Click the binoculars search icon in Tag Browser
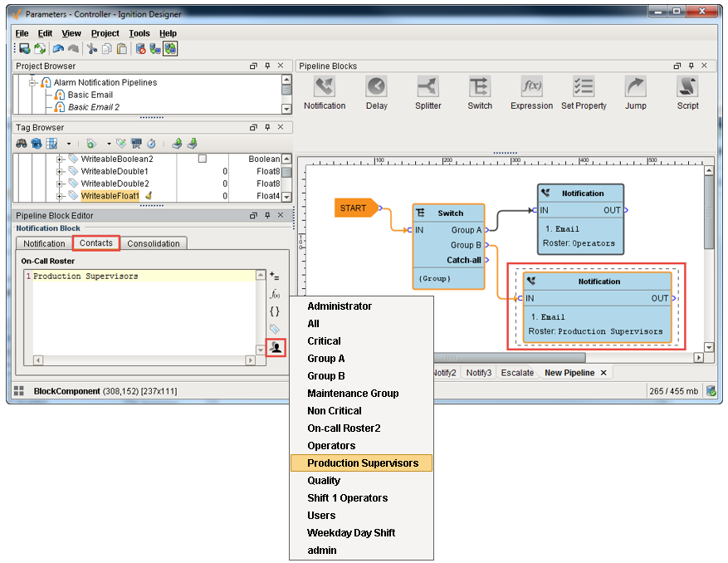 click(22, 144)
